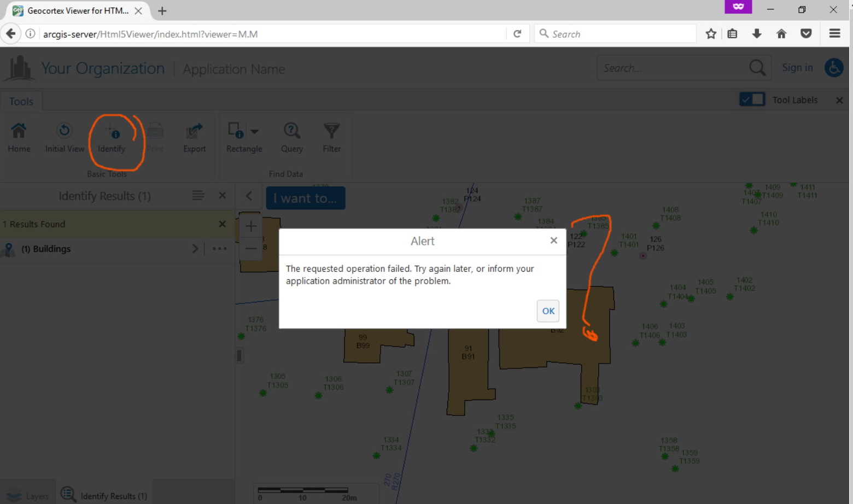Open the Export tool
This screenshot has height=504, width=853.
click(195, 138)
